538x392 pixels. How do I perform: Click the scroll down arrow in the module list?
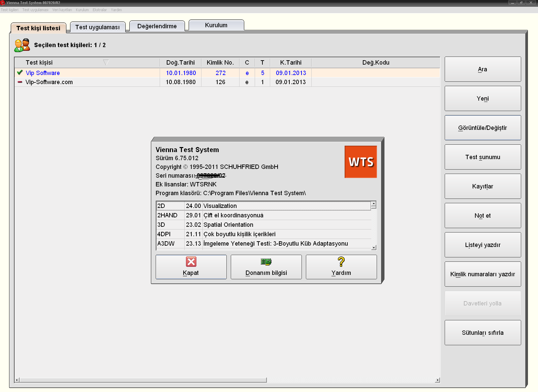point(374,248)
